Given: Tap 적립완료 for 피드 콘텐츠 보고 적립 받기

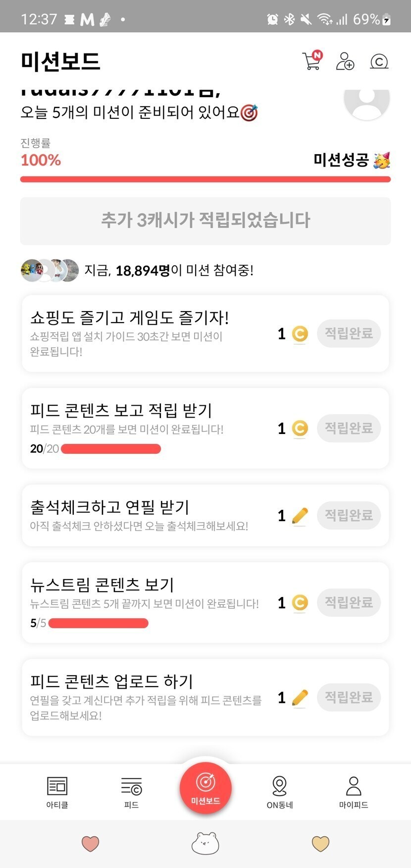Looking at the screenshot, I should [349, 428].
